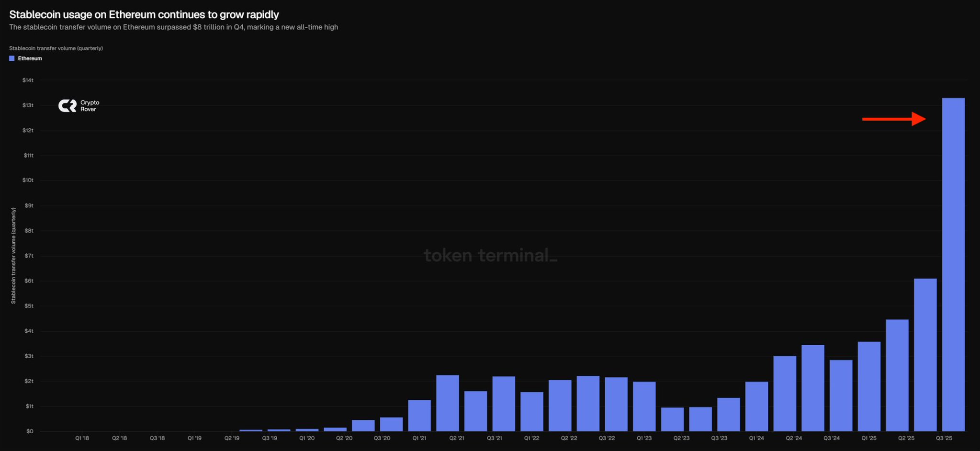Click the '$2t' y-axis tick label
The width and height of the screenshot is (980, 451).
29,381
